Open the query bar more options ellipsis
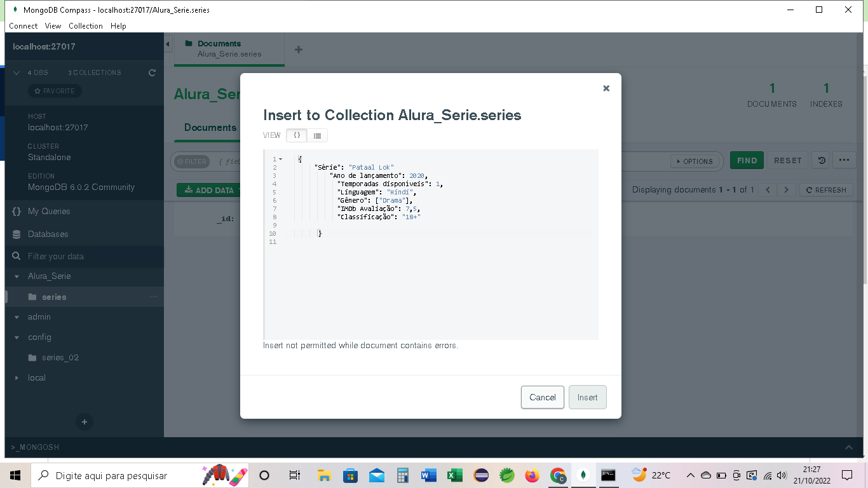 (x=844, y=161)
